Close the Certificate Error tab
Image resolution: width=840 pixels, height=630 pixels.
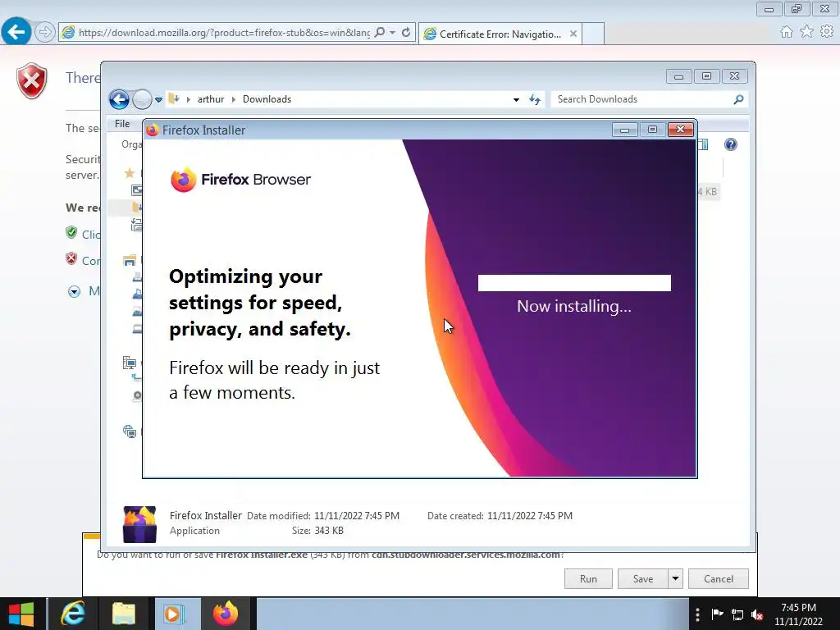(573, 34)
